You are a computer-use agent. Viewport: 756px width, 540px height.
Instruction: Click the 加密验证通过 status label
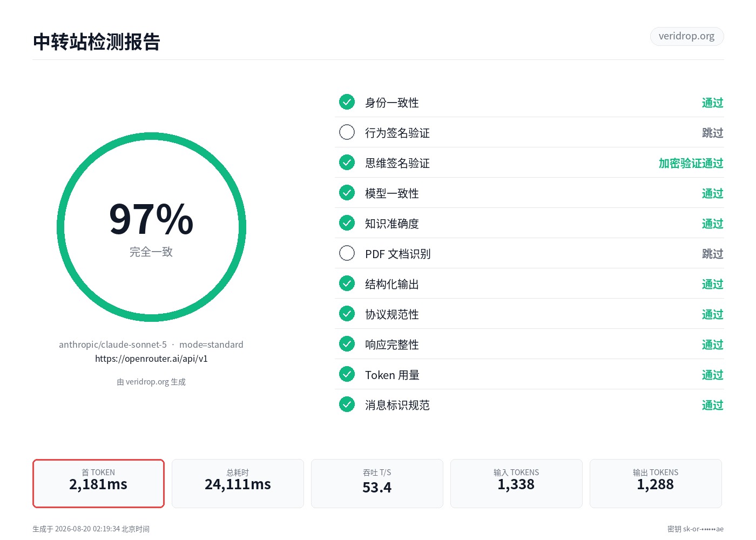691,163
